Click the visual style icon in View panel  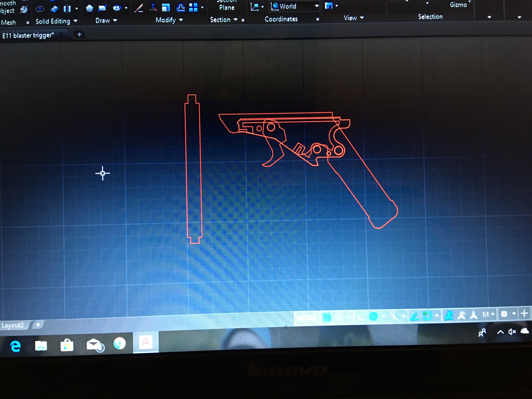pyautogui.click(x=329, y=6)
